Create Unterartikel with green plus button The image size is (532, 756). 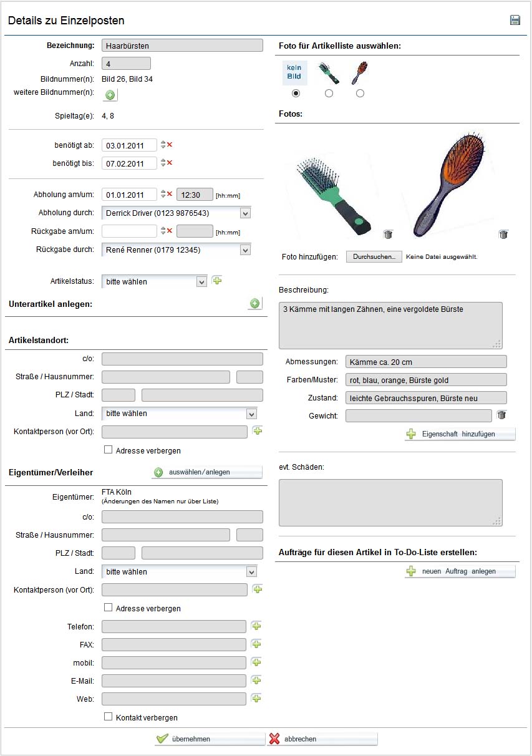pyautogui.click(x=254, y=304)
